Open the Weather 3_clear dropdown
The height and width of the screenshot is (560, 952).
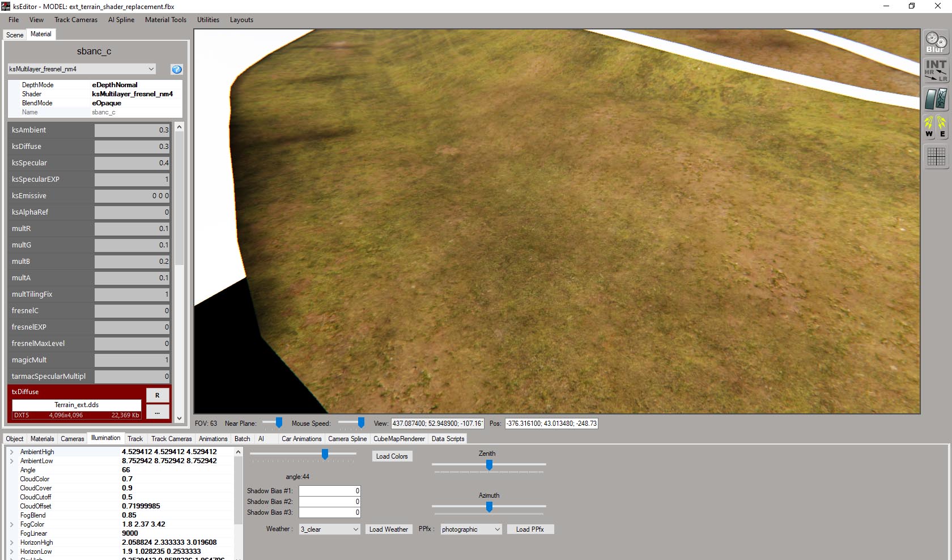(329, 529)
